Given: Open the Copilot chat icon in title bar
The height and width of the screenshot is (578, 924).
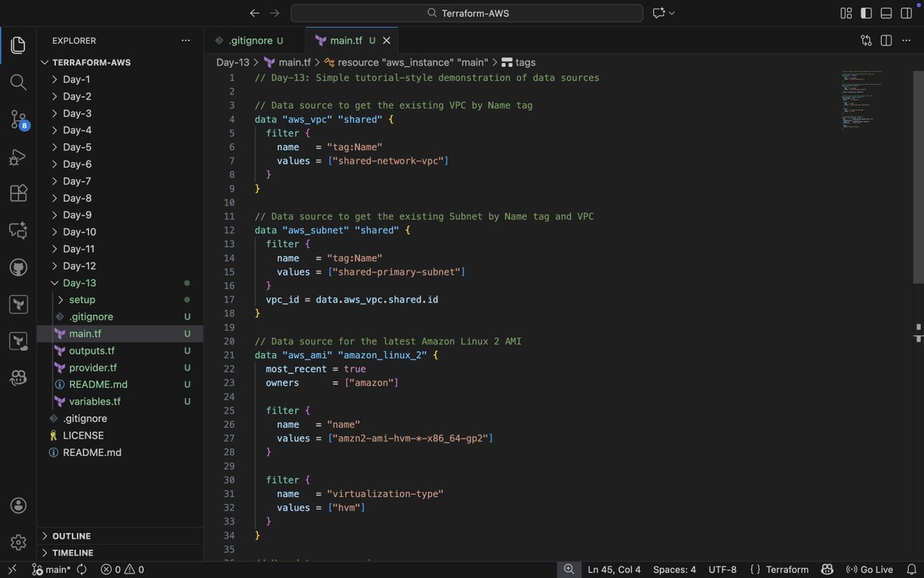Looking at the screenshot, I should click(658, 13).
